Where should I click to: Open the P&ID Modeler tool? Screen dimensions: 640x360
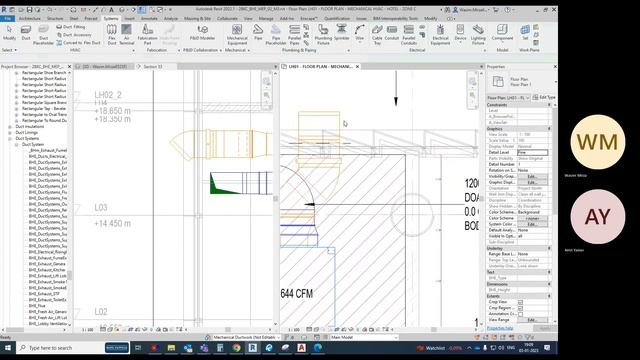coord(202,33)
